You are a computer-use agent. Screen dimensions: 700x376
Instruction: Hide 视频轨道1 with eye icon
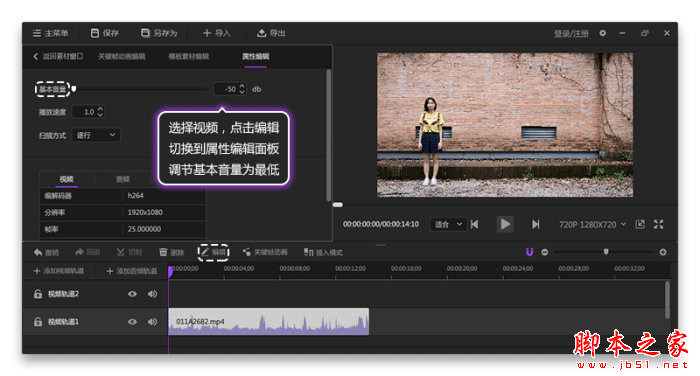[x=132, y=322]
